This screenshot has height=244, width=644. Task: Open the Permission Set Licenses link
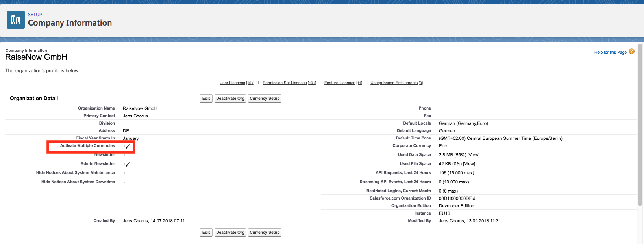285,83
